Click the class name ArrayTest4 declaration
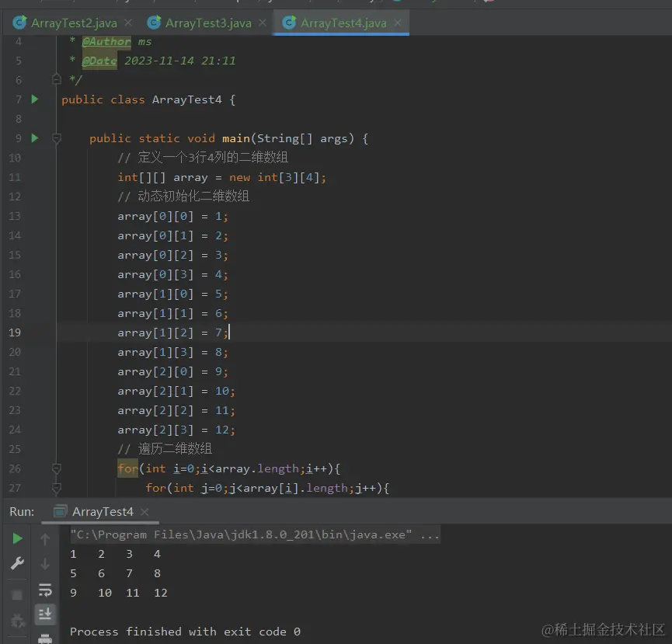672x644 pixels. click(x=187, y=100)
